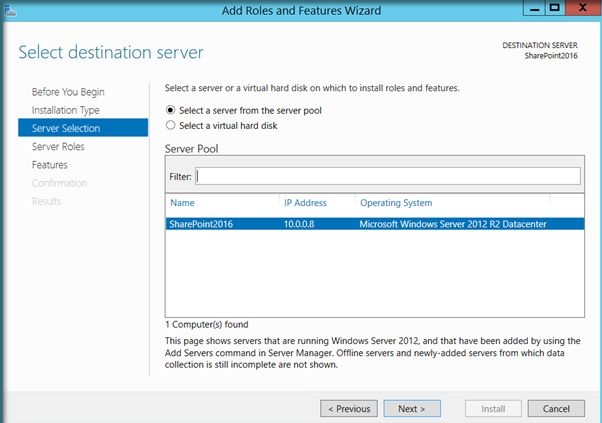602x423 pixels.
Task: Sort server pool by IP Address column
Action: (x=305, y=203)
